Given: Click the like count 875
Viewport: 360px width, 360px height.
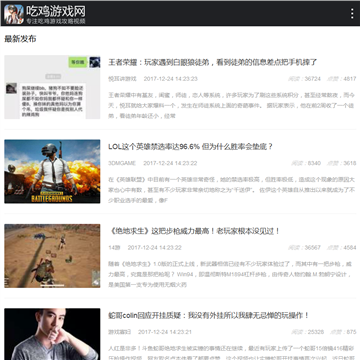Looking at the screenshot, I should click(351, 332).
